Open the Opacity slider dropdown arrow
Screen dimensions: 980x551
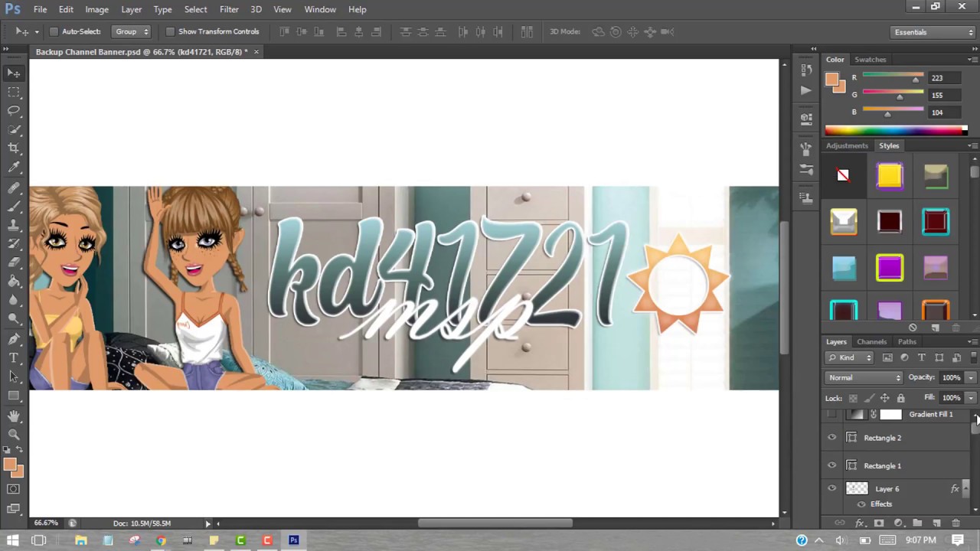tap(971, 377)
